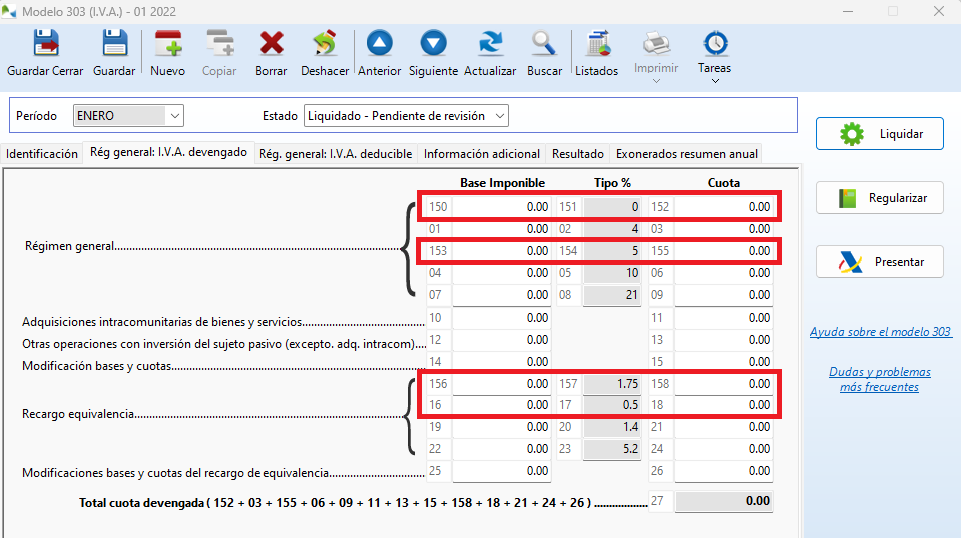The height and width of the screenshot is (538, 961).
Task: Click base imponible field for box 07
Action: 502,295
